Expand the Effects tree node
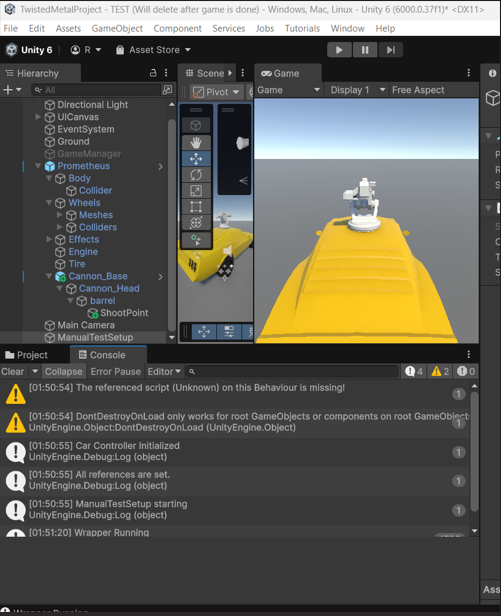 [x=49, y=239]
